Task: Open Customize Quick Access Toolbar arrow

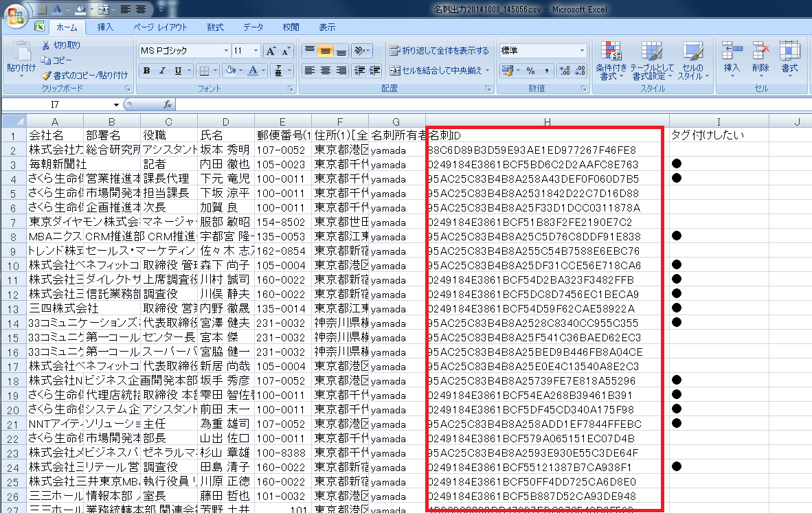Action: (x=161, y=10)
